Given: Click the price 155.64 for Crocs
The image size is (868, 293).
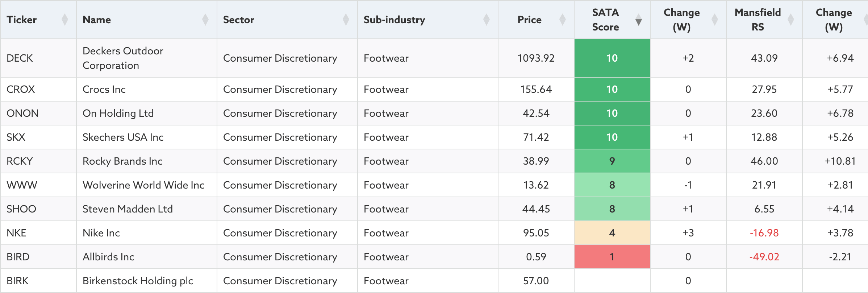Looking at the screenshot, I should 536,89.
